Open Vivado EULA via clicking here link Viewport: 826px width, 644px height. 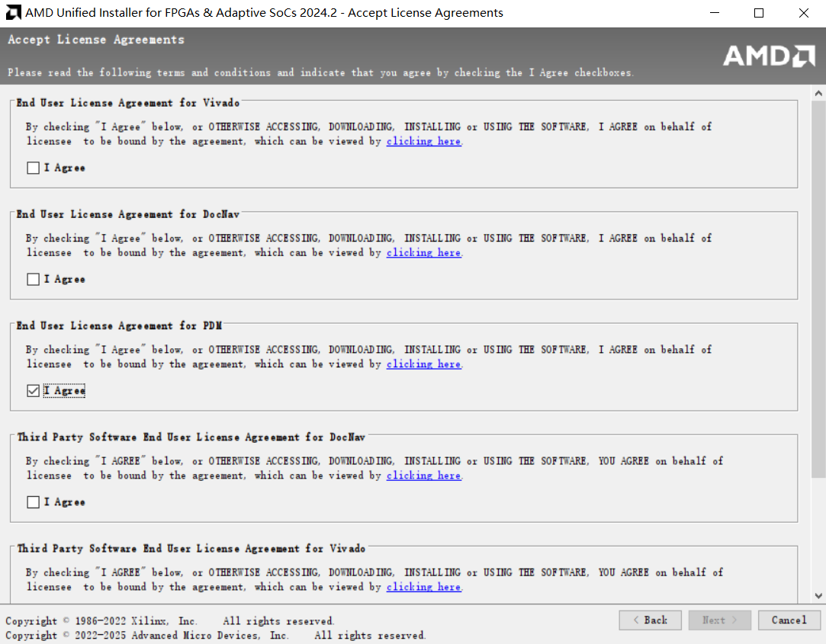(x=424, y=141)
